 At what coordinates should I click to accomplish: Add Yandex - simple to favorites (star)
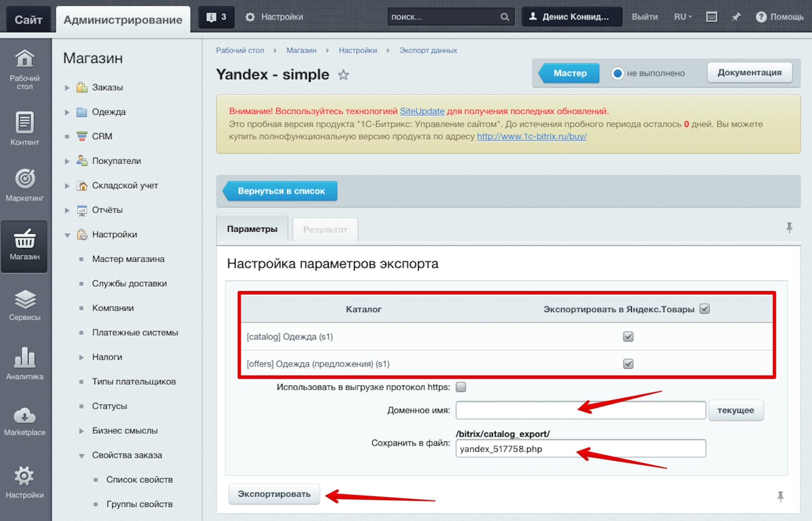tap(343, 75)
